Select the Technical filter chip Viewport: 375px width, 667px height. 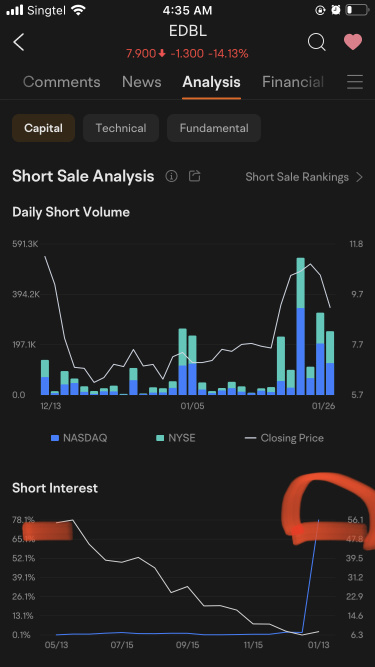(121, 128)
